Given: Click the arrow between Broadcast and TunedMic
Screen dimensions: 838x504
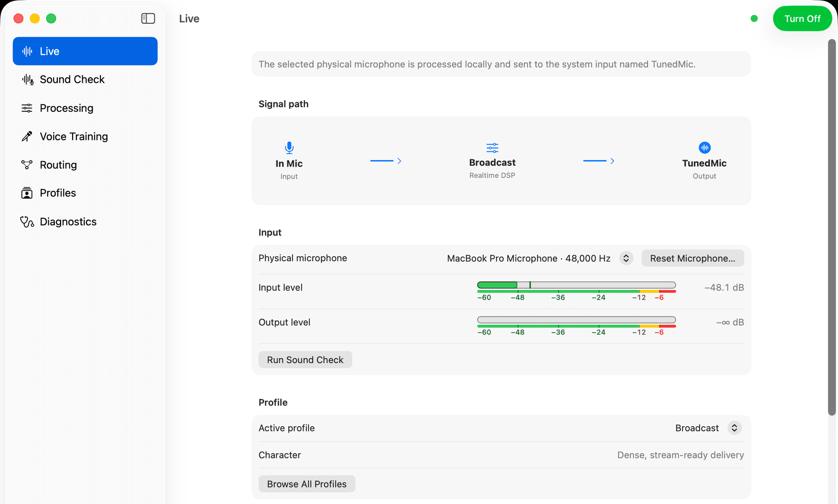Looking at the screenshot, I should (599, 161).
